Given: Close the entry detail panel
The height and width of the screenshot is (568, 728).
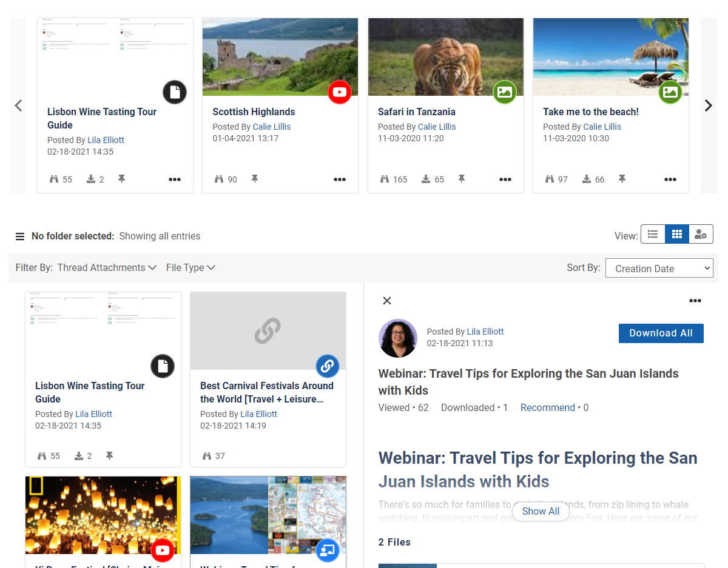Looking at the screenshot, I should [x=387, y=301].
